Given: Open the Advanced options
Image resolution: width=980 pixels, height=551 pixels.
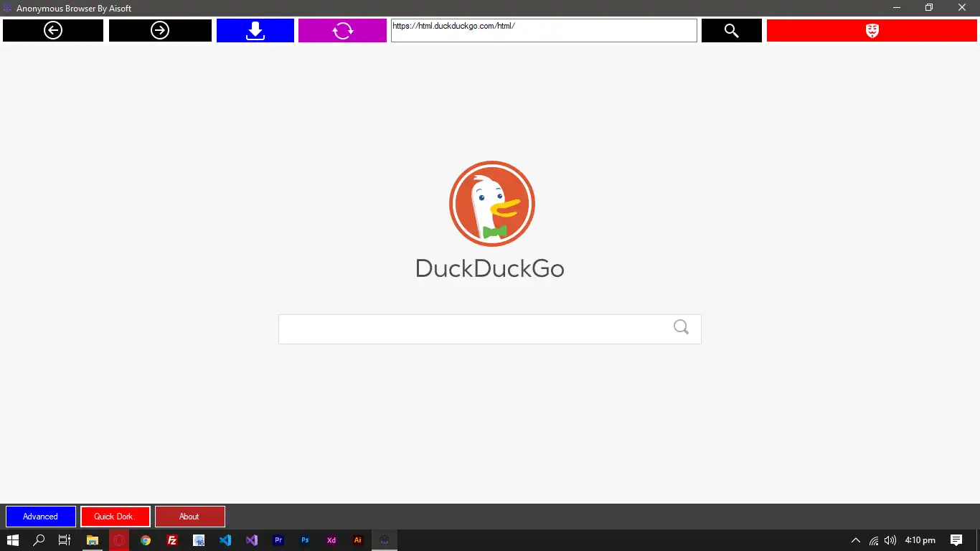Looking at the screenshot, I should click(41, 517).
